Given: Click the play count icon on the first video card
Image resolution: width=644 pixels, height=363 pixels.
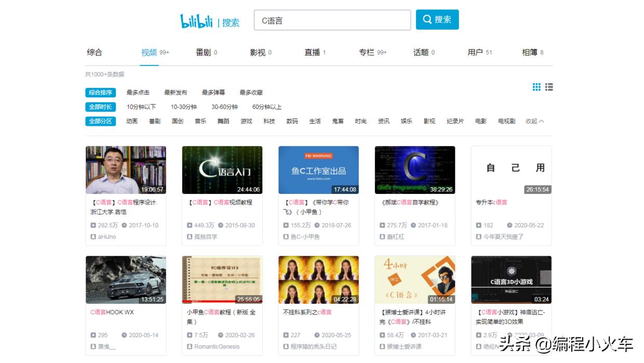Looking at the screenshot, I should [x=92, y=225].
